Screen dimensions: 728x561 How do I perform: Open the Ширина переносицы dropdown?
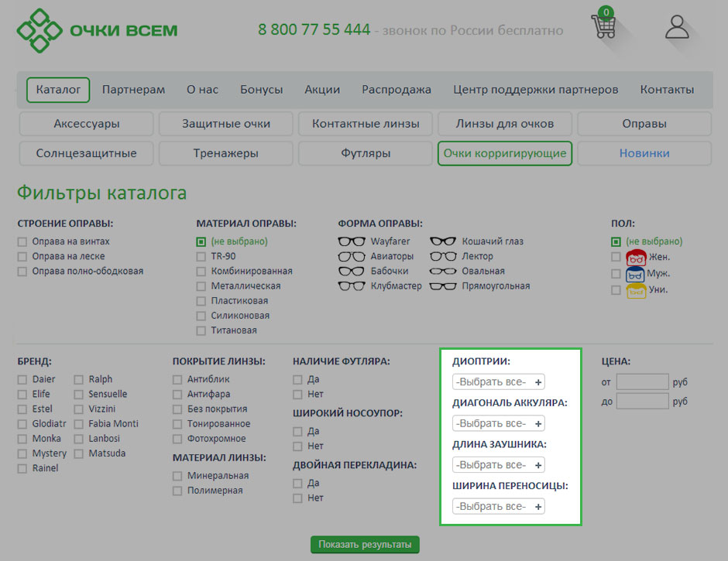tap(499, 507)
